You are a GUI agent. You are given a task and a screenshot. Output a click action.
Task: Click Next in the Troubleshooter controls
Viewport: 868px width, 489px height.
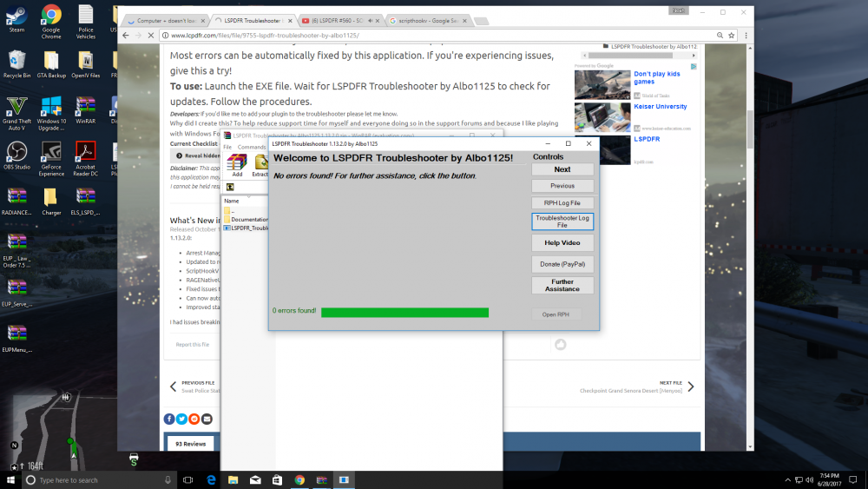[562, 169]
